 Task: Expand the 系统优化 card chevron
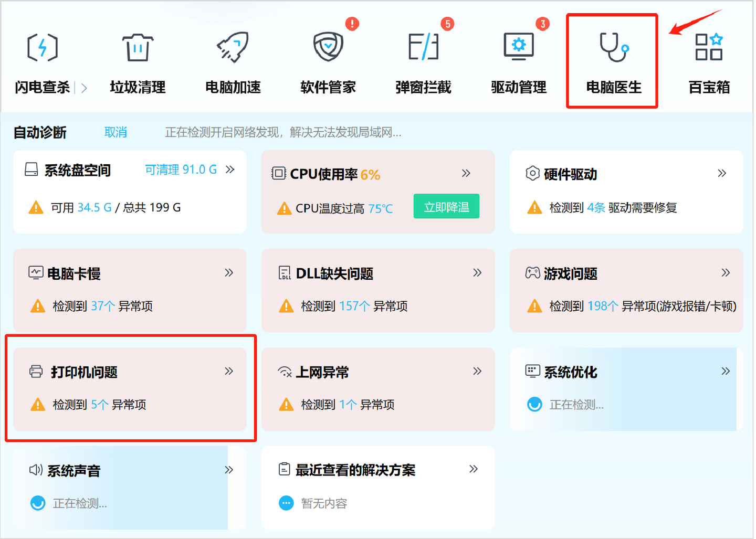click(726, 371)
